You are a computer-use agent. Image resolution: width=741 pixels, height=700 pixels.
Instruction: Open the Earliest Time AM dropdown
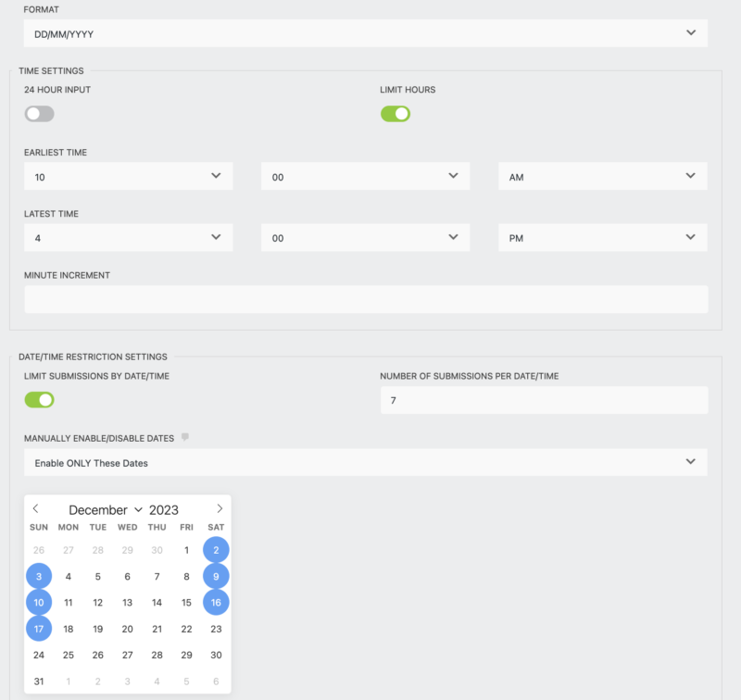(602, 176)
